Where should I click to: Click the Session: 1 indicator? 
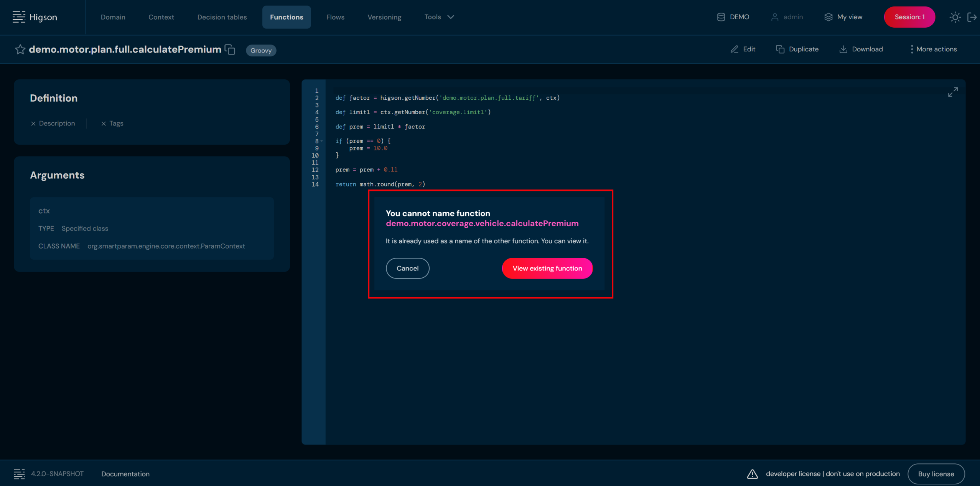909,17
